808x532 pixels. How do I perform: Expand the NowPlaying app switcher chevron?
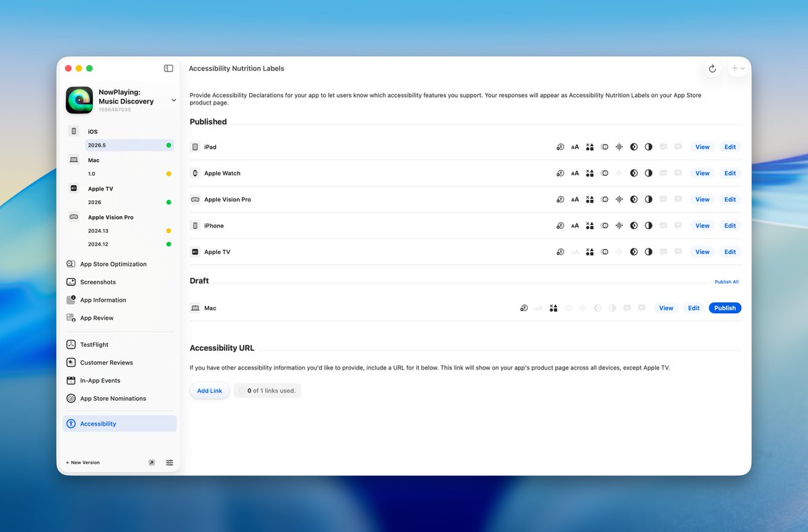tap(174, 100)
